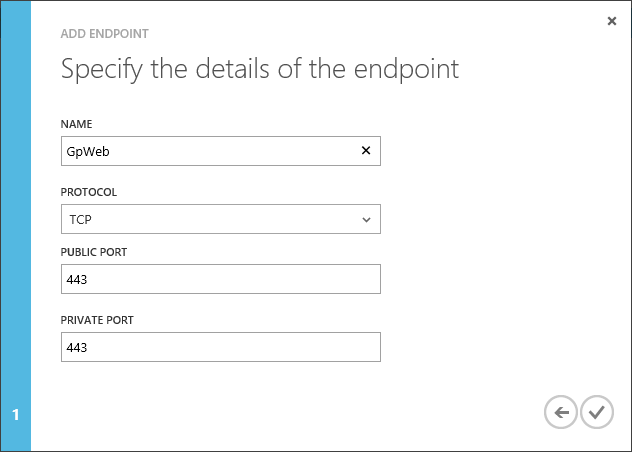This screenshot has height=452, width=632.
Task: Click the PROTOCOL label
Action: coord(89,192)
